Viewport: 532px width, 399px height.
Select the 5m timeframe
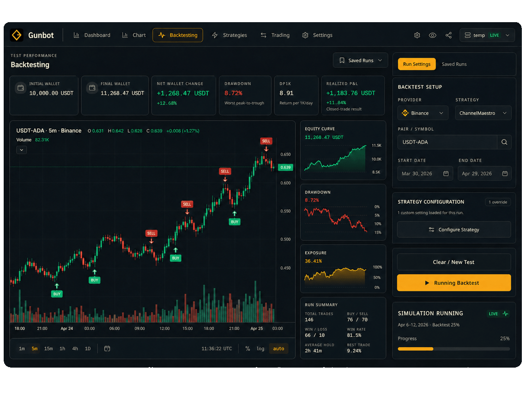(x=35, y=349)
